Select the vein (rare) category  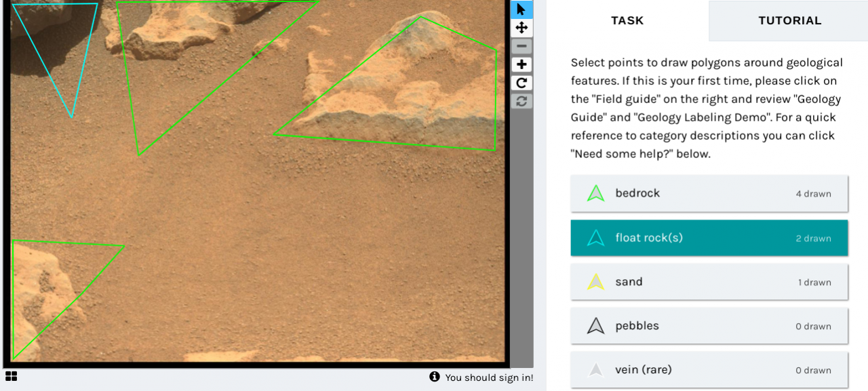point(709,370)
